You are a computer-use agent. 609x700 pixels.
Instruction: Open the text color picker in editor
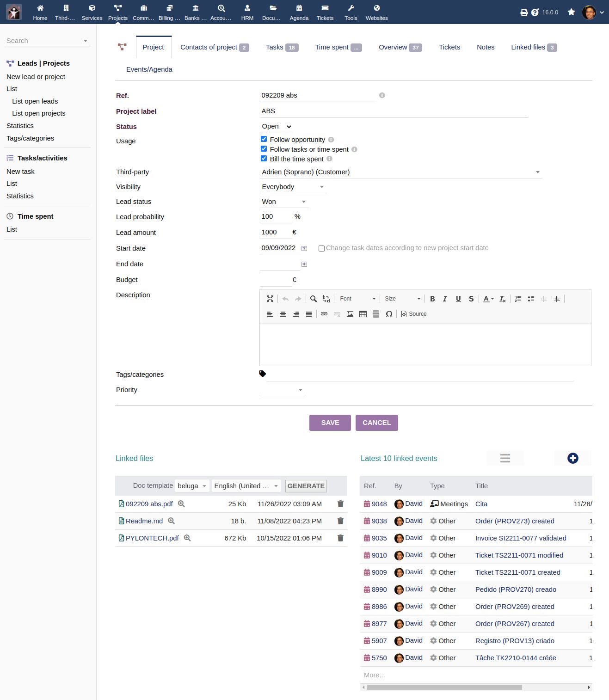[488, 299]
